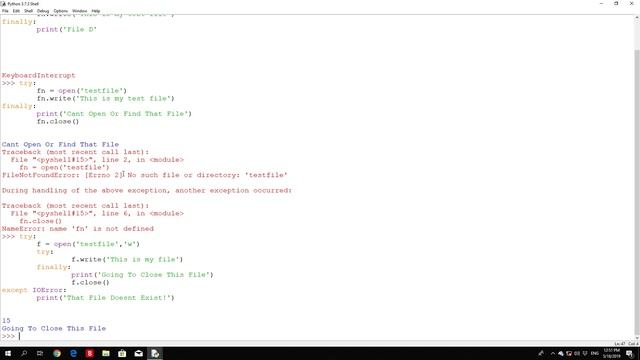This screenshot has width=640, height=360.
Task: Open taskbar Search
Action: pyautogui.click(x=24, y=353)
